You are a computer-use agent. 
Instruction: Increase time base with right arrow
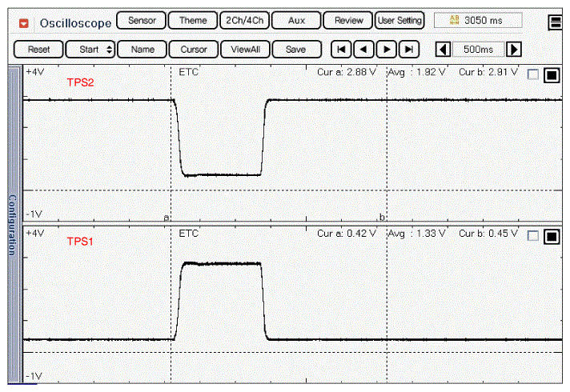[x=514, y=50]
